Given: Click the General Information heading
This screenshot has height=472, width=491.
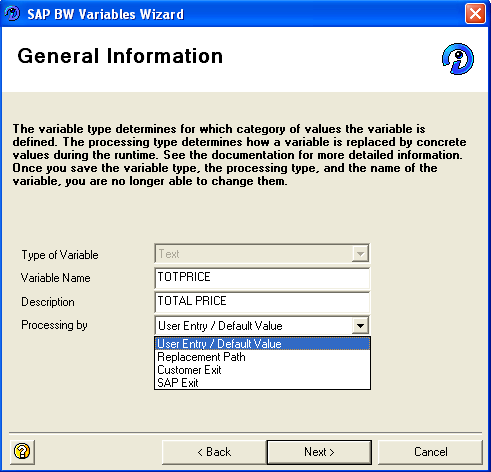Looking at the screenshot, I should (120, 56).
